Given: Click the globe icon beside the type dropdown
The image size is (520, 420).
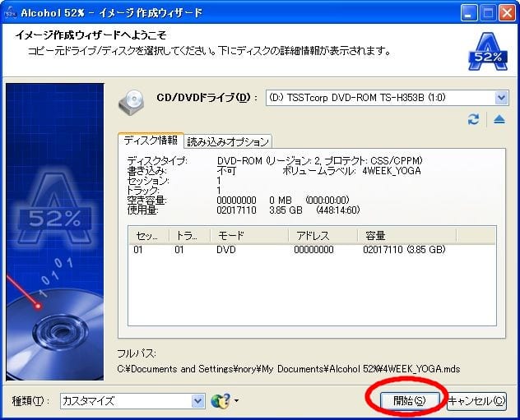Looking at the screenshot, I should coord(220,401).
